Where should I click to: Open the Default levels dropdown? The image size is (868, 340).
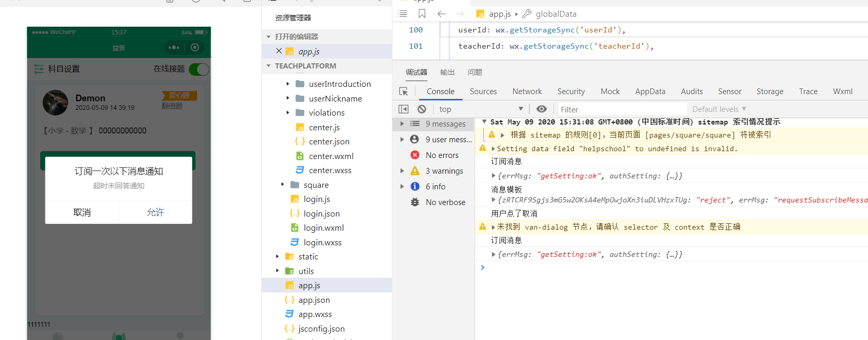tap(719, 109)
